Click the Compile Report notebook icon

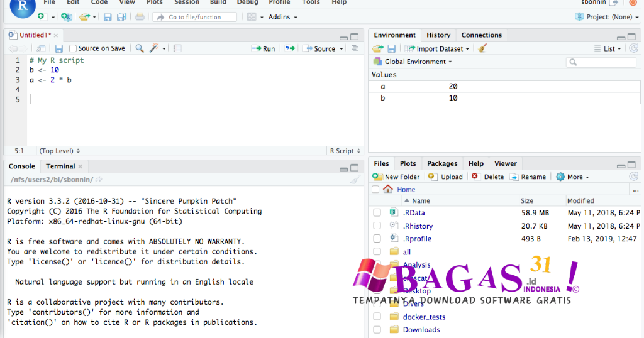tap(177, 48)
